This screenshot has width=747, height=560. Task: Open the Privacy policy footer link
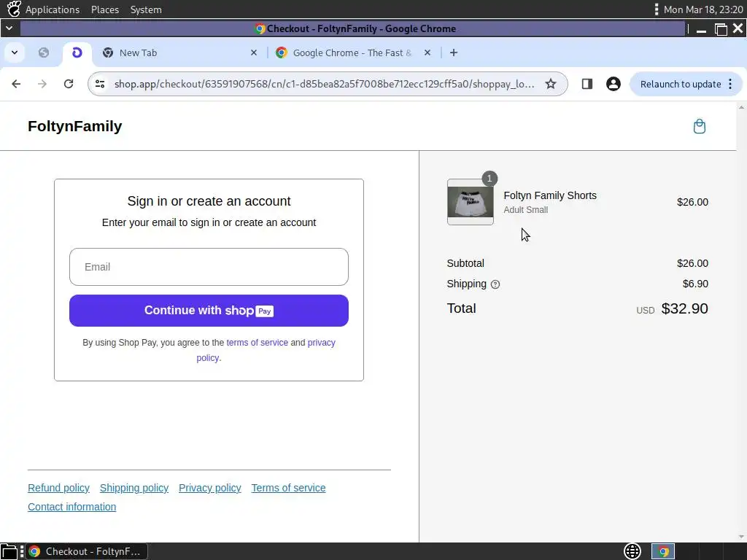click(209, 488)
